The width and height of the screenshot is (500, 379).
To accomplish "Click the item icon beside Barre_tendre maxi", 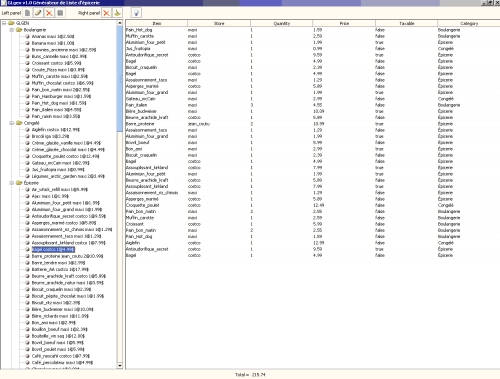I will click(x=28, y=263).
